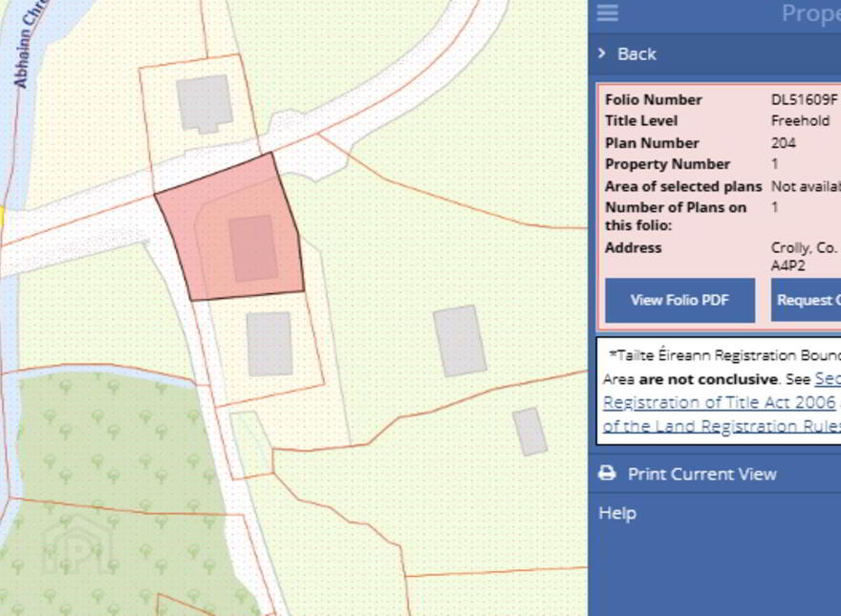Click the Folio Number label
Screen dimensions: 841x616
(654, 99)
